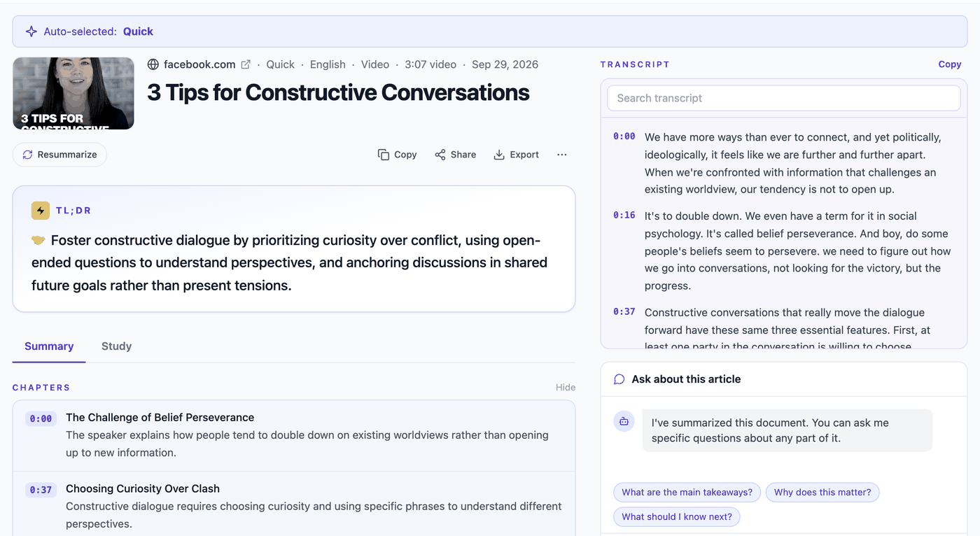The width and height of the screenshot is (980, 536).
Task: Open the external link icon next to facebook.com
Action: coord(246,64)
